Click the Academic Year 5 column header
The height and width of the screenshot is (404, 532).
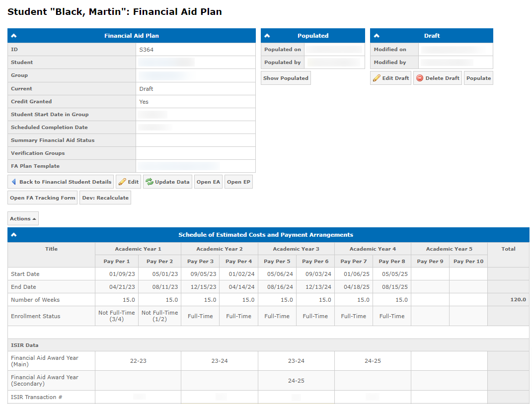(x=449, y=249)
